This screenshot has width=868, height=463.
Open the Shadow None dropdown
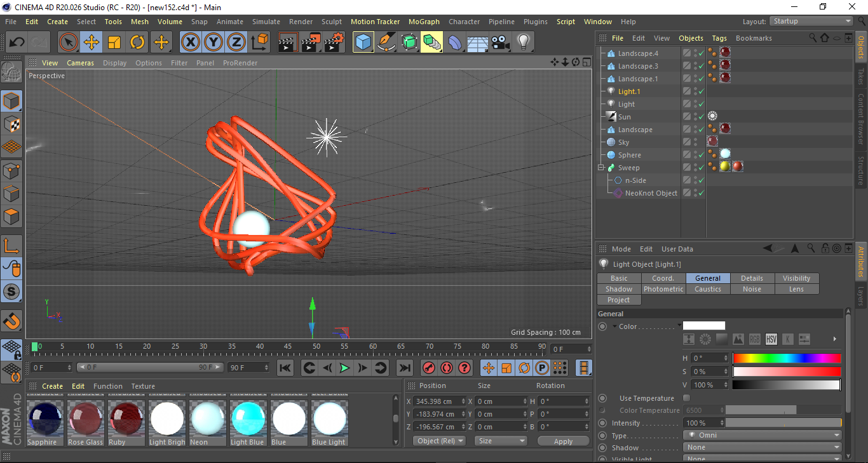coord(763,447)
